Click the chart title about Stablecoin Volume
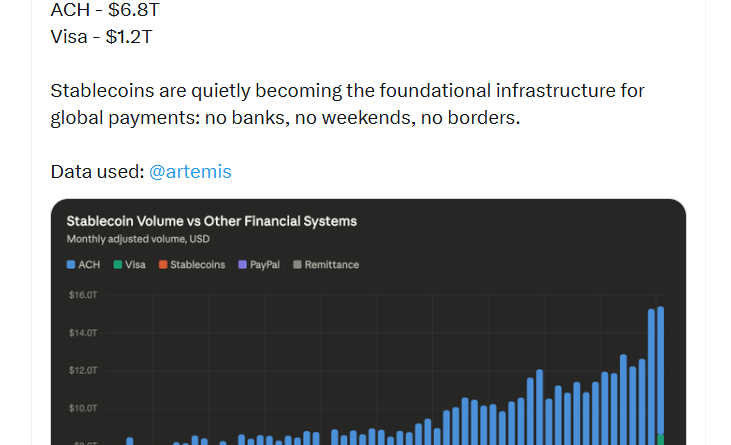The image size is (731, 445). click(211, 221)
